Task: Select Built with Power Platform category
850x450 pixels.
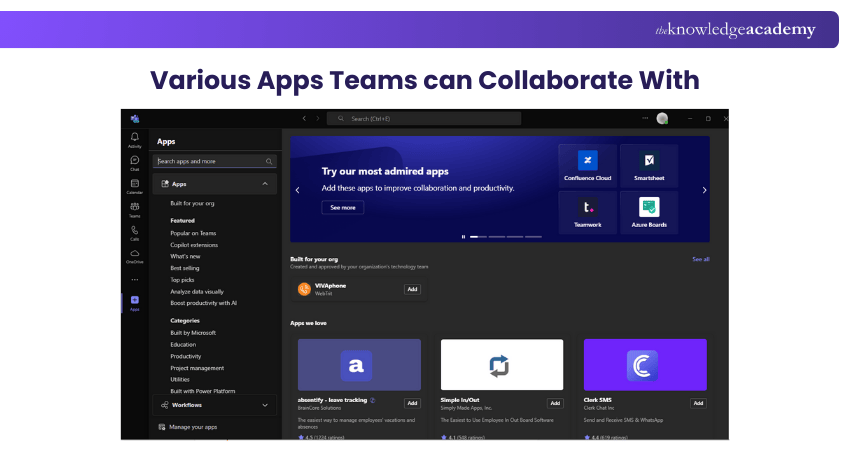Action: coord(203,391)
